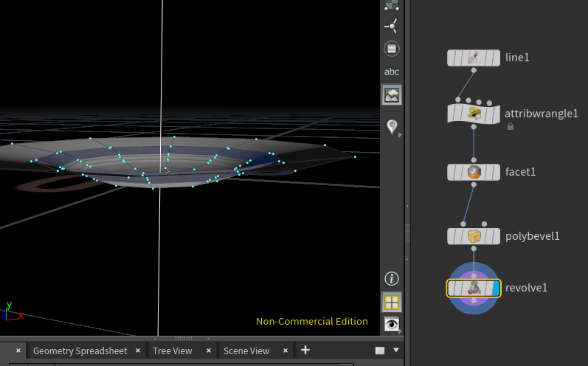Click the facet1 node label

click(x=521, y=172)
